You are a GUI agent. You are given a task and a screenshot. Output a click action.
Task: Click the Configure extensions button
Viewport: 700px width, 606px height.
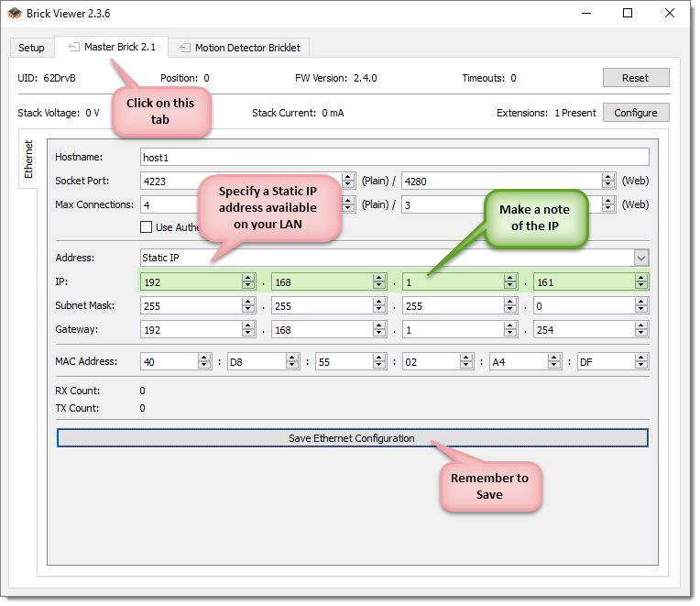(636, 113)
